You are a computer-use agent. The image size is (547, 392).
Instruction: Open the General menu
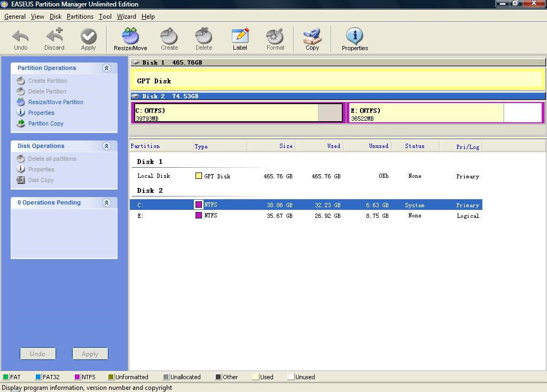tap(14, 17)
